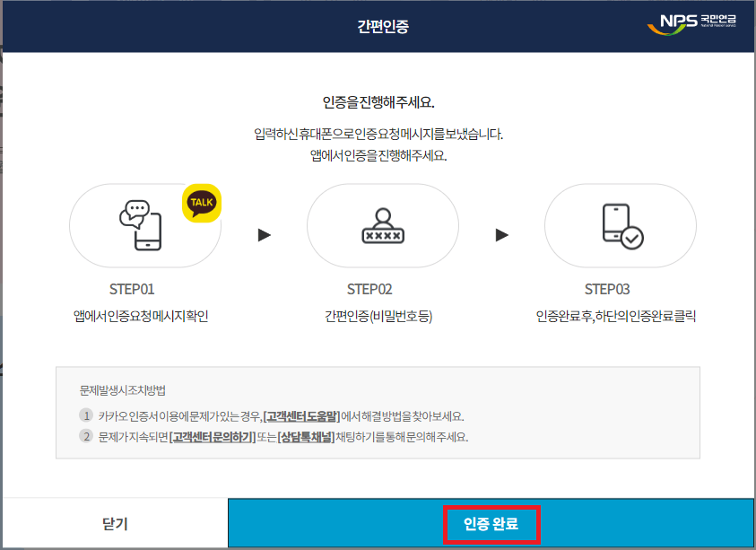Click the phone checkmark icon in STEP03
Screen dimensions: 756x550
point(620,225)
